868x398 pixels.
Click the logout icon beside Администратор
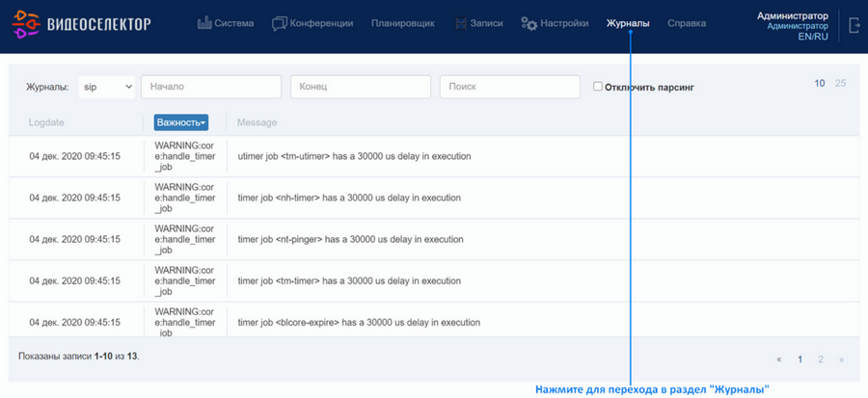coord(854,24)
